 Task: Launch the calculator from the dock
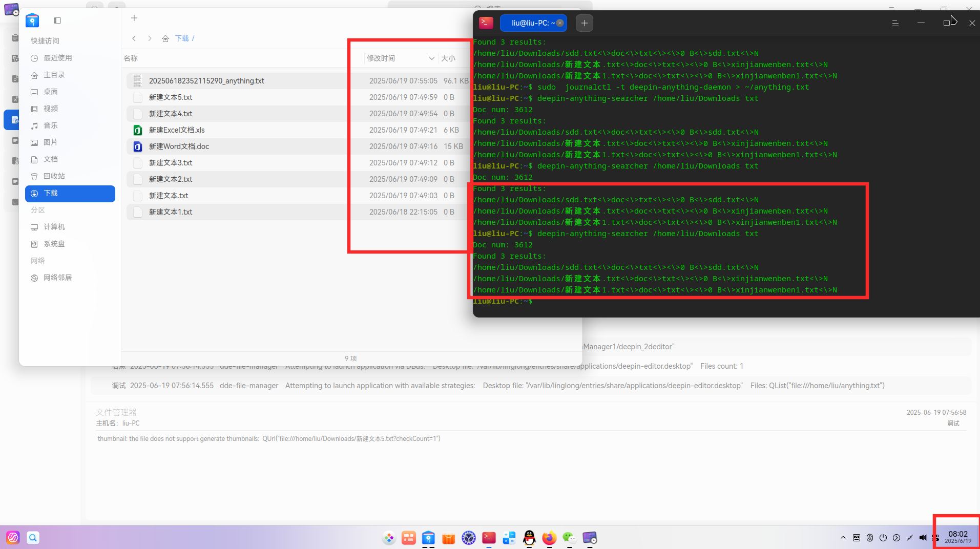[x=509, y=538]
